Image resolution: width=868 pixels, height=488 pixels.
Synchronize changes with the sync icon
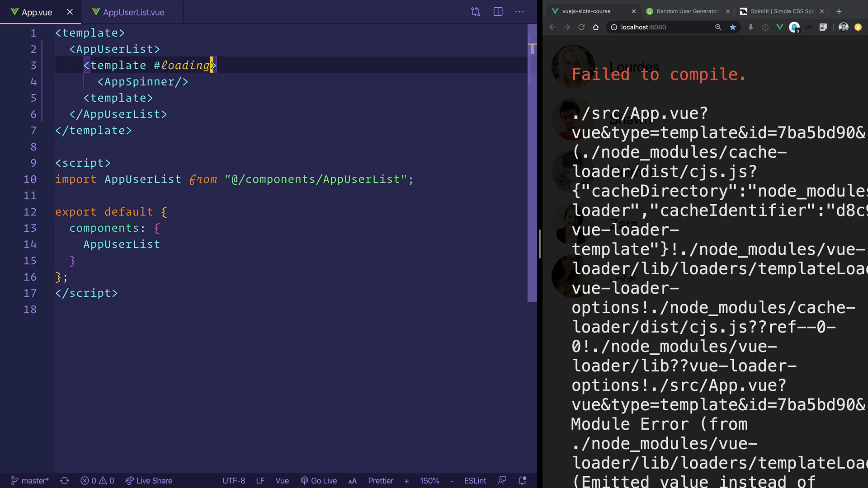point(65,481)
